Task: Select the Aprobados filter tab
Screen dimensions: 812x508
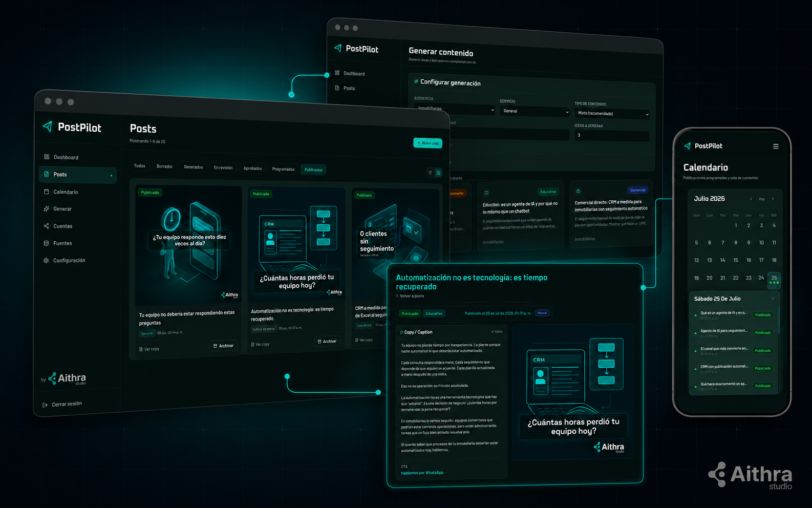Action: point(253,168)
